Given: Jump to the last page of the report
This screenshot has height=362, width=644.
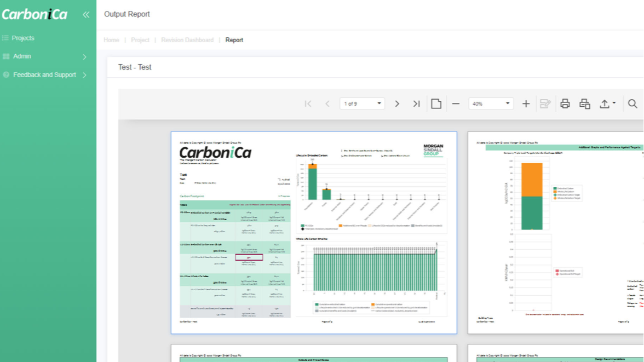Looking at the screenshot, I should click(416, 103).
